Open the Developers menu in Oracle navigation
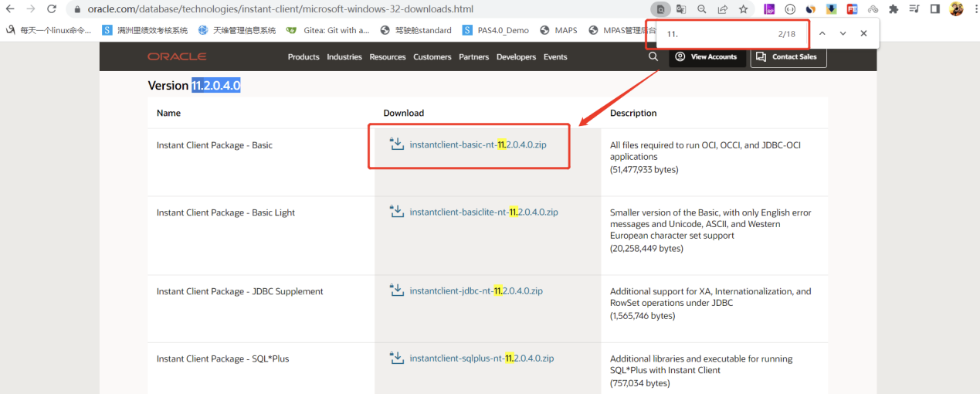The height and width of the screenshot is (394, 980). (x=516, y=57)
